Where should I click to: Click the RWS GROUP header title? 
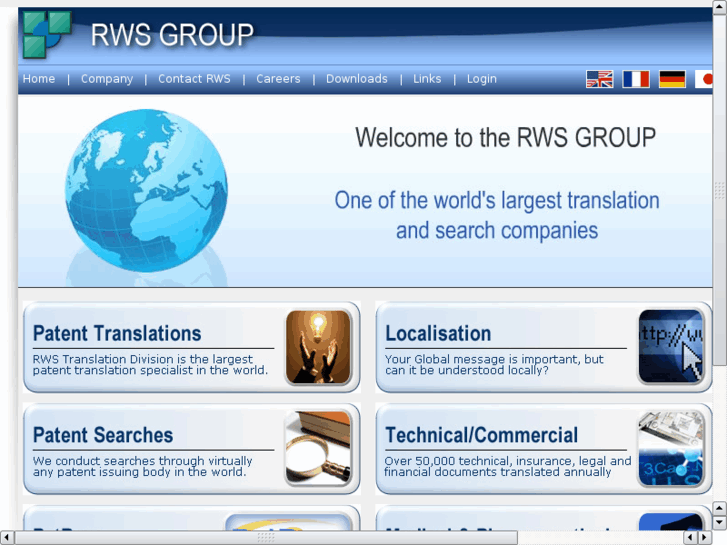coord(172,35)
